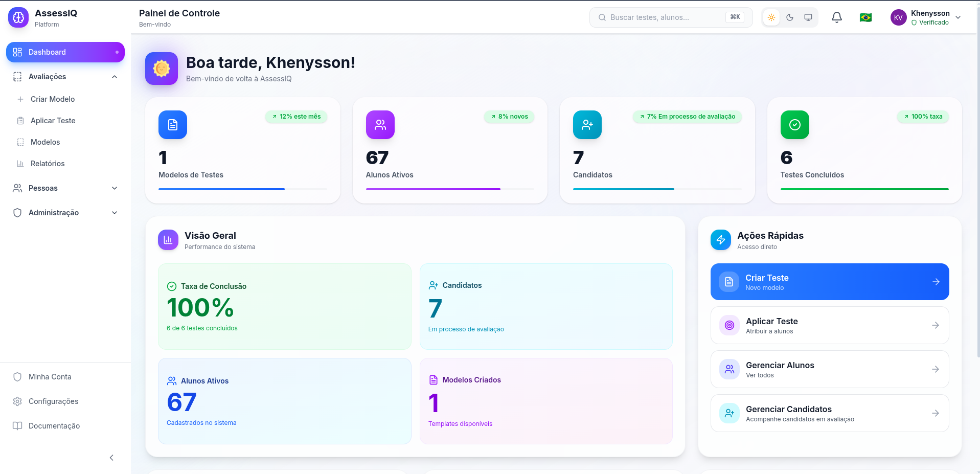Click the '8% novos' badge
This screenshot has width=980, height=474.
click(x=509, y=117)
